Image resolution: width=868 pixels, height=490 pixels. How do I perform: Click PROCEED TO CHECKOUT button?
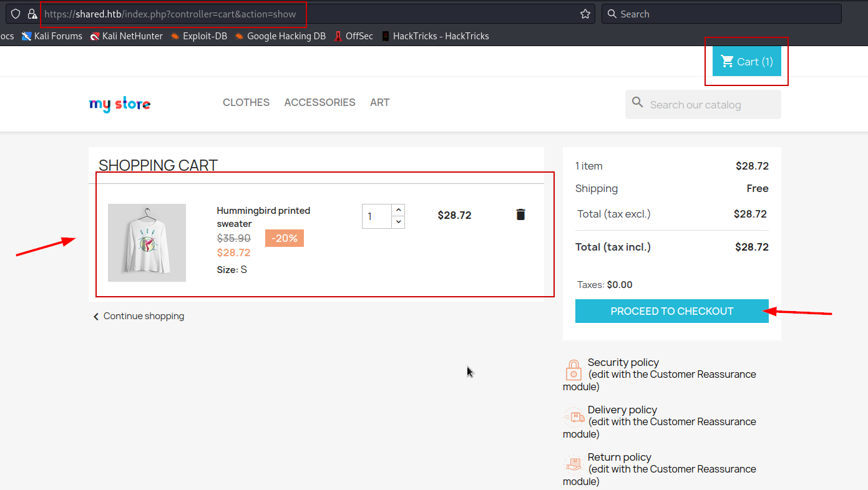pyautogui.click(x=672, y=311)
